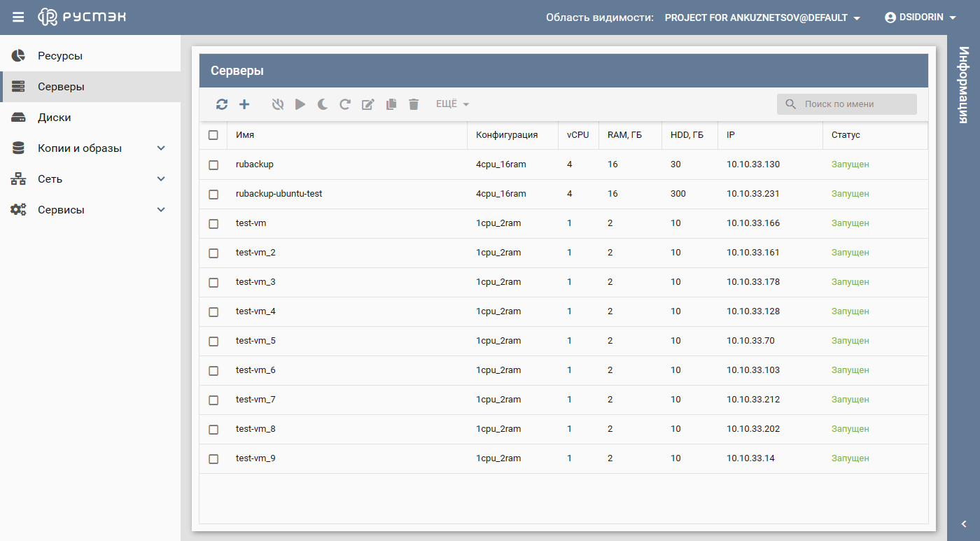Select Серверы in the sidebar
This screenshot has height=541, width=980.
pyautogui.click(x=90, y=87)
